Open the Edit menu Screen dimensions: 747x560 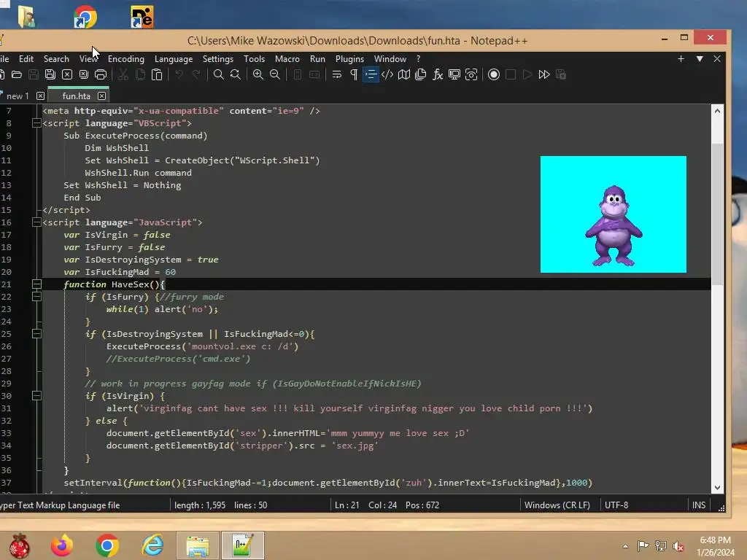(x=26, y=59)
